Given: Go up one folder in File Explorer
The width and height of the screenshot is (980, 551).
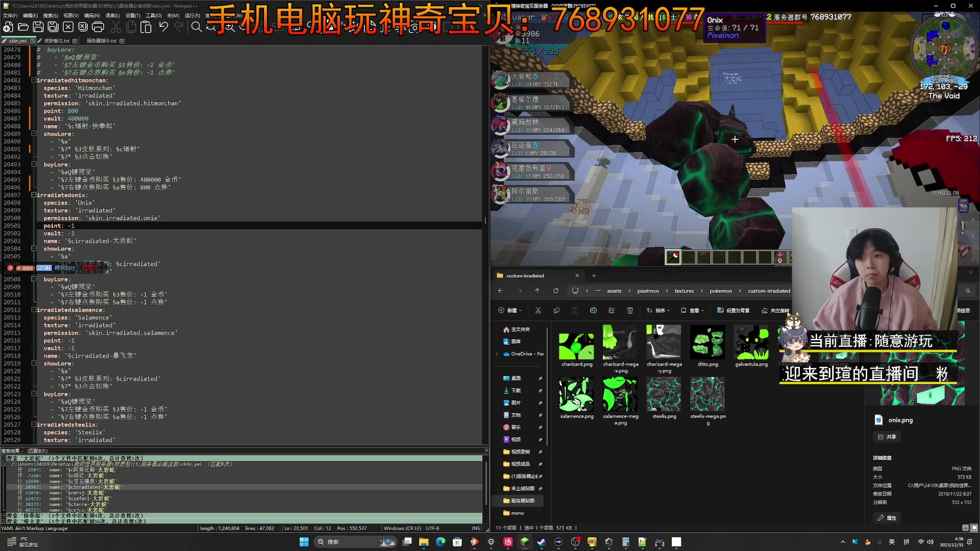Looking at the screenshot, I should click(x=537, y=291).
